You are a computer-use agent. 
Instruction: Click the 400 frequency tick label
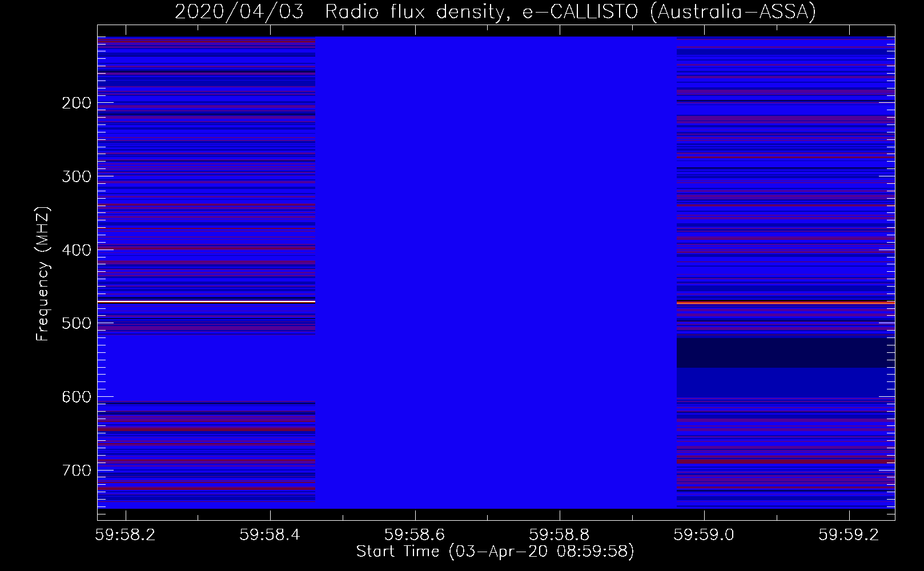(x=77, y=250)
